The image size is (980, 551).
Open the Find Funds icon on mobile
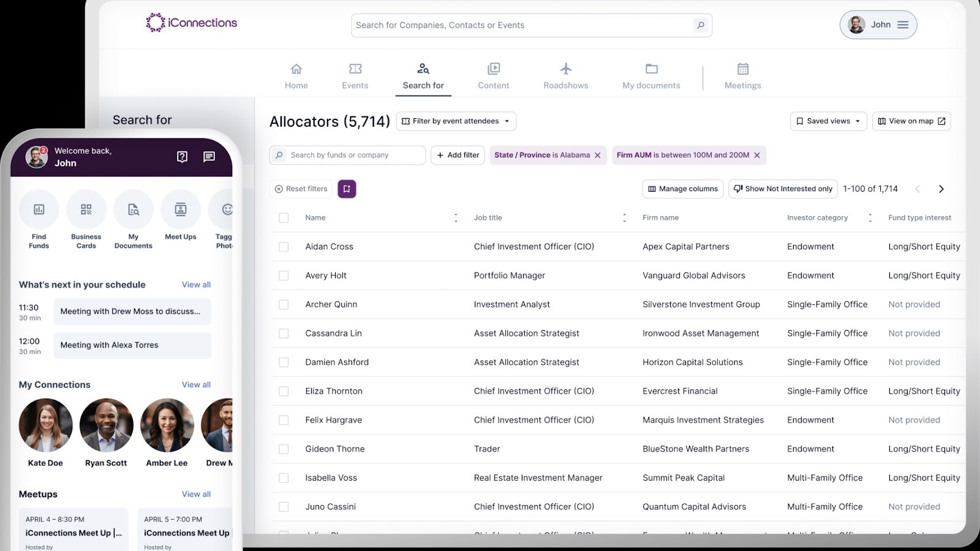[x=39, y=210]
